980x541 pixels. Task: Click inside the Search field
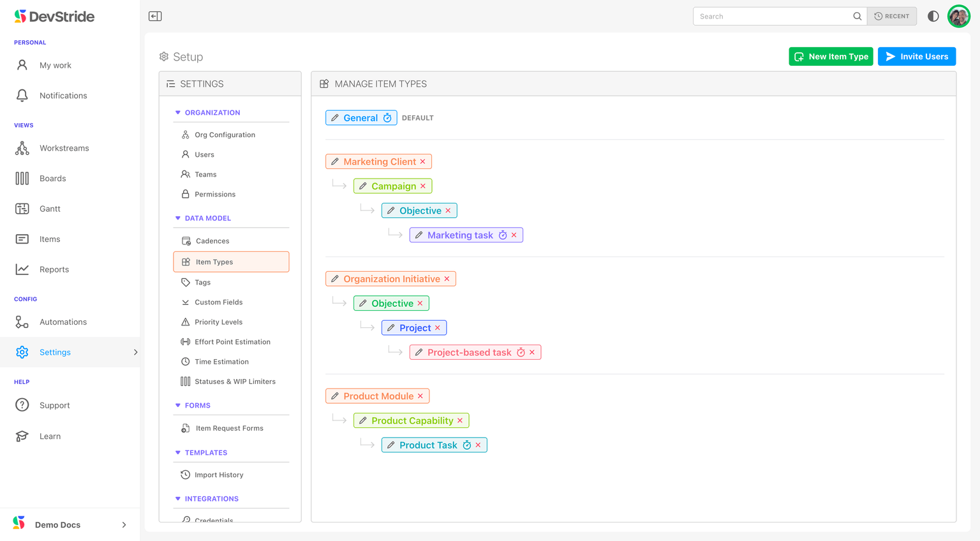point(773,17)
